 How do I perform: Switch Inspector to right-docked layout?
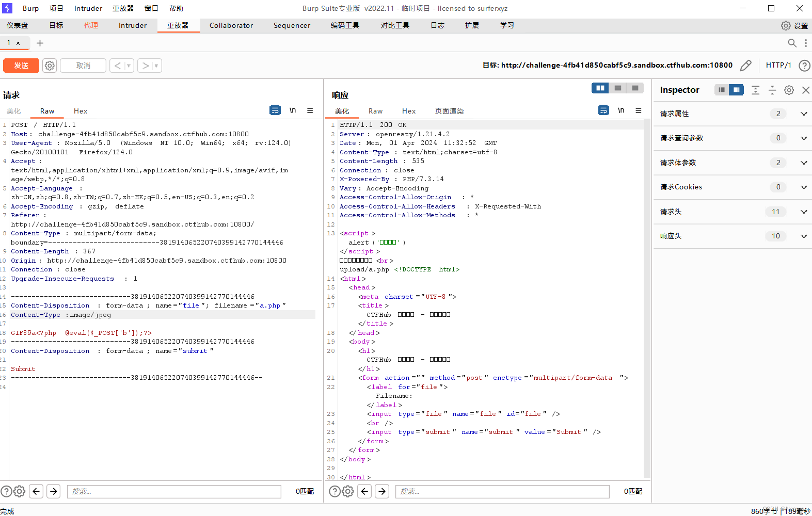737,90
